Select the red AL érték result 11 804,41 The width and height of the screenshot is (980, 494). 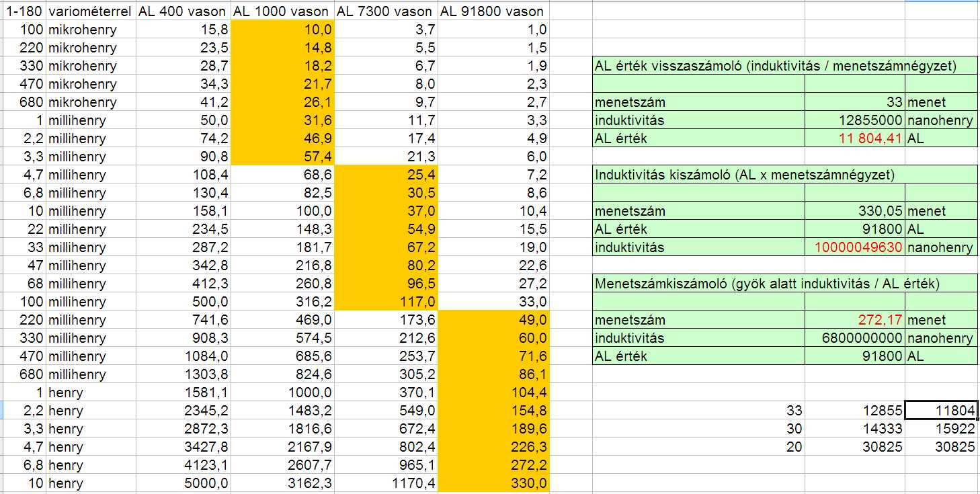coord(854,138)
